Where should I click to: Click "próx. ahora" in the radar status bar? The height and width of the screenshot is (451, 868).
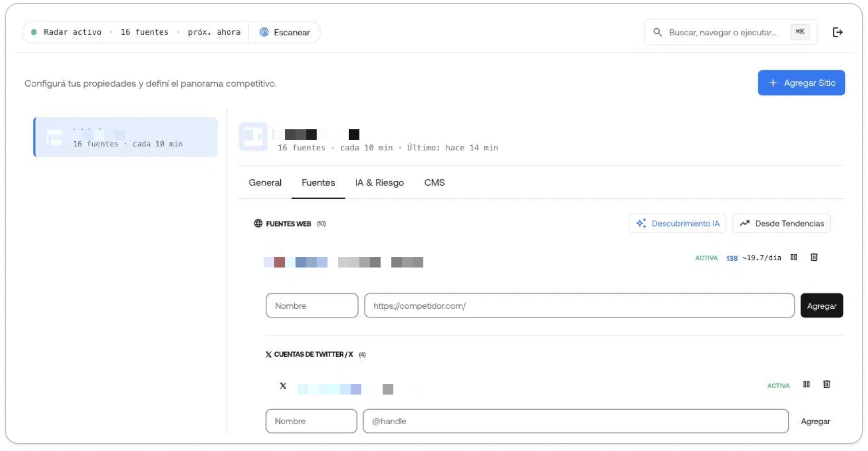[x=214, y=32]
